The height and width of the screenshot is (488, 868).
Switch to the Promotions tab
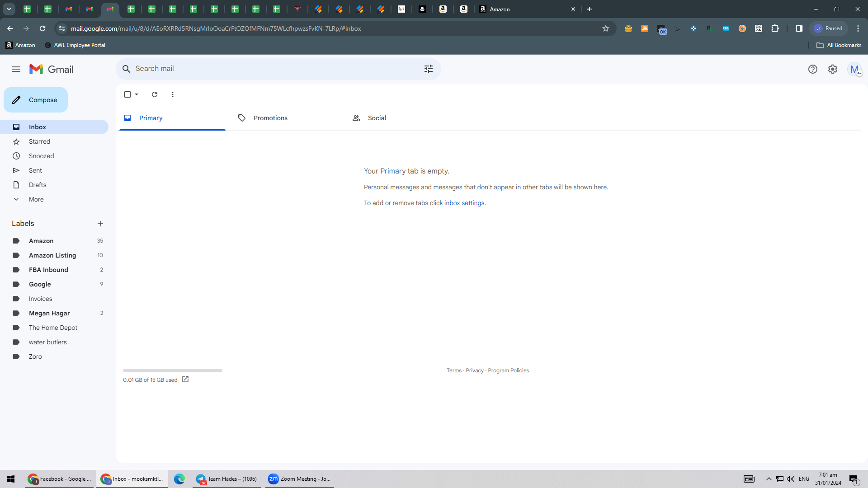click(270, 118)
